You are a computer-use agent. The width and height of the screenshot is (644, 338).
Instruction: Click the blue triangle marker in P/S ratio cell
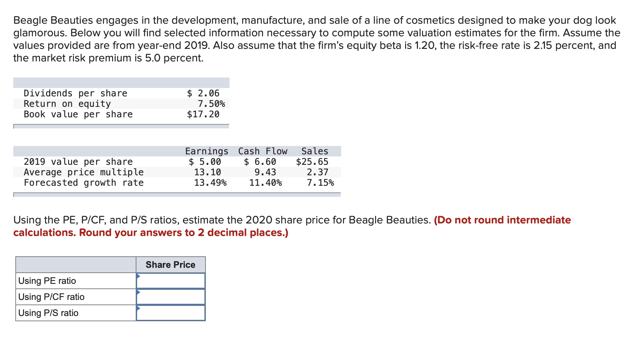pos(138,308)
